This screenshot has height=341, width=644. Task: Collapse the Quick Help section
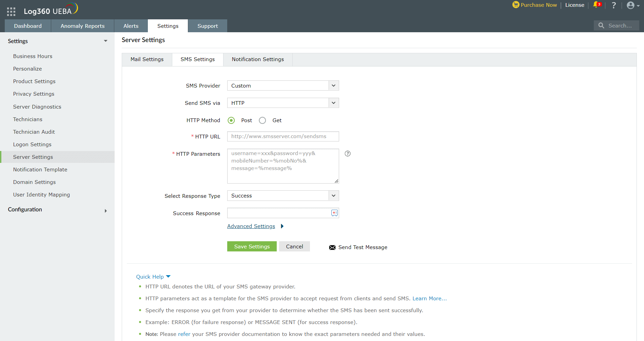click(x=153, y=277)
